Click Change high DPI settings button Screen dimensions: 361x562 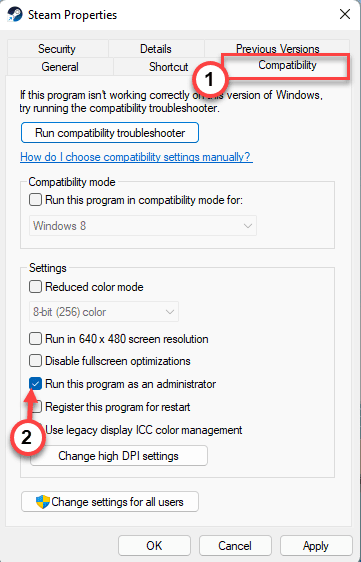click(119, 456)
